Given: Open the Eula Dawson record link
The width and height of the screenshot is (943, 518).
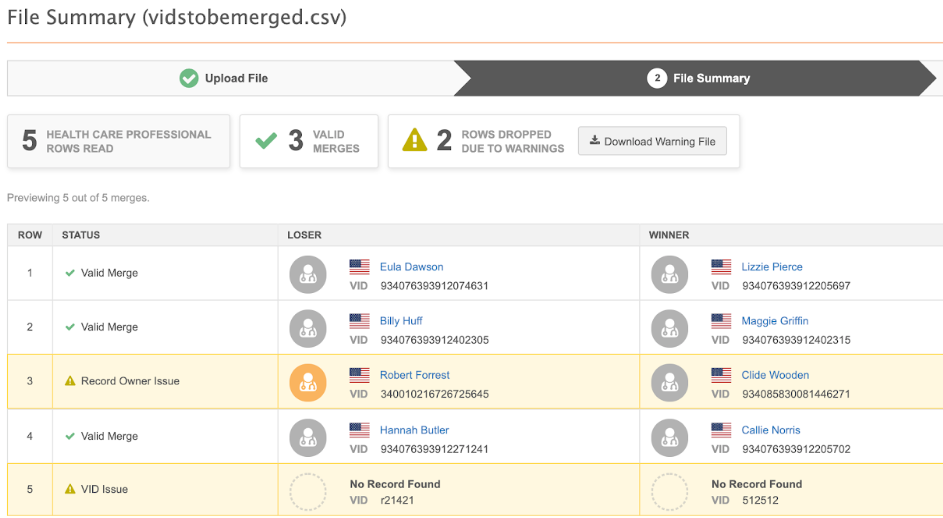Looking at the screenshot, I should (x=411, y=267).
